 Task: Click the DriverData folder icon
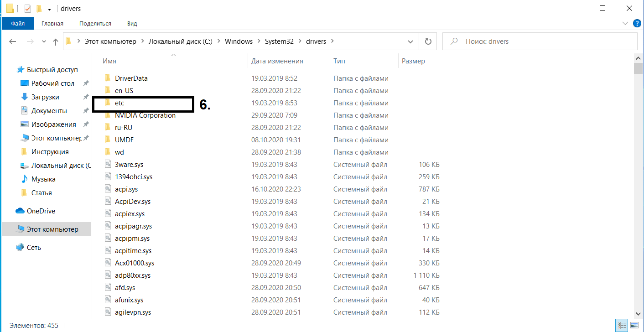108,78
